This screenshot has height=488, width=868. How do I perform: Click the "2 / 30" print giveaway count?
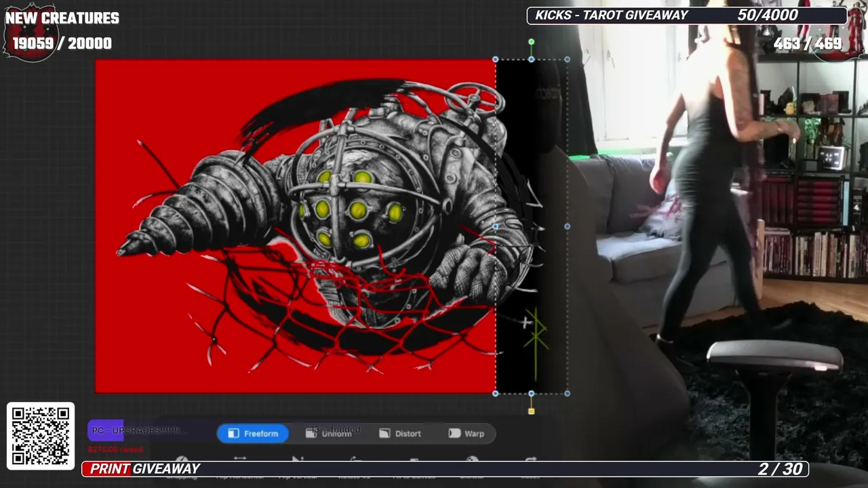click(781, 469)
